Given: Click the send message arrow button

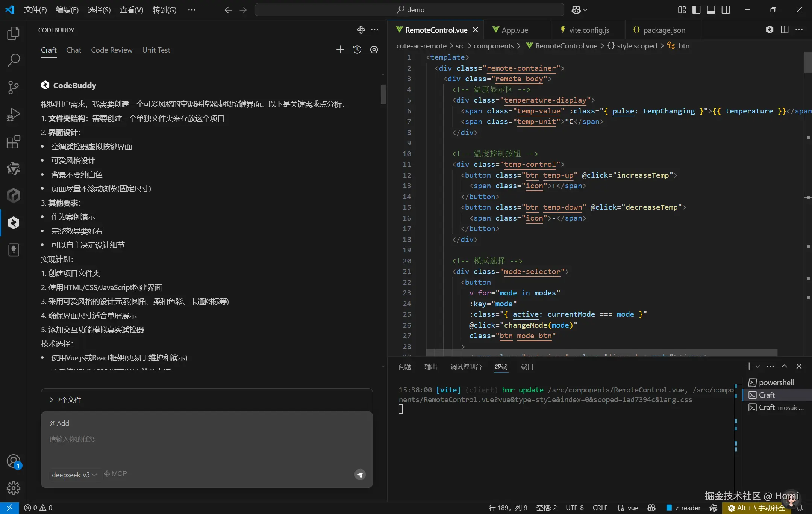Looking at the screenshot, I should tap(360, 475).
